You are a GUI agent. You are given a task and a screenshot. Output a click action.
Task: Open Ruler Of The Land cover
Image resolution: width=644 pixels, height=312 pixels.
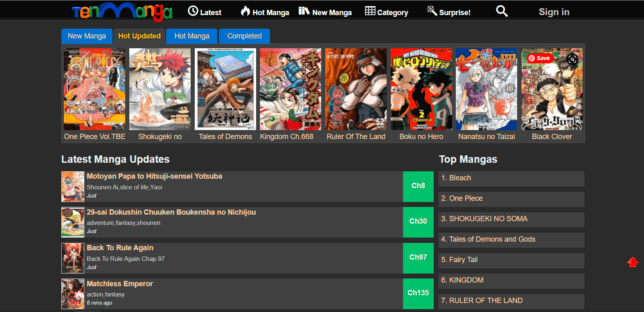click(356, 89)
